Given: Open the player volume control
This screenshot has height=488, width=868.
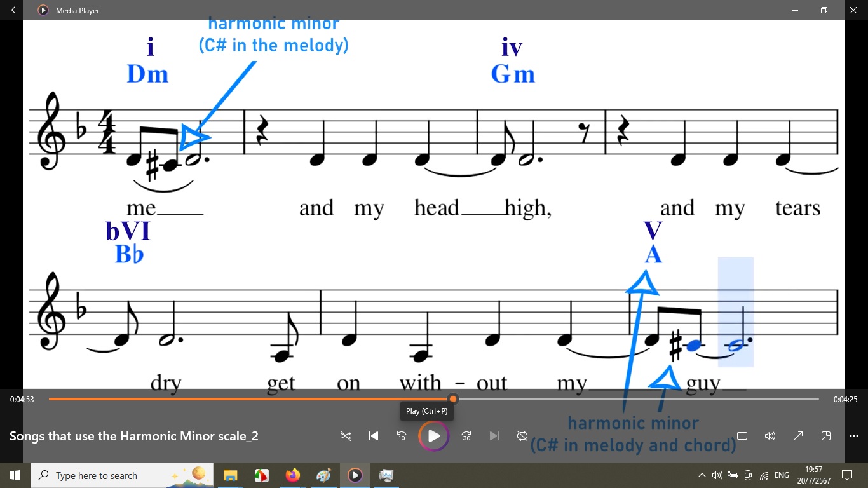Looking at the screenshot, I should 770,436.
